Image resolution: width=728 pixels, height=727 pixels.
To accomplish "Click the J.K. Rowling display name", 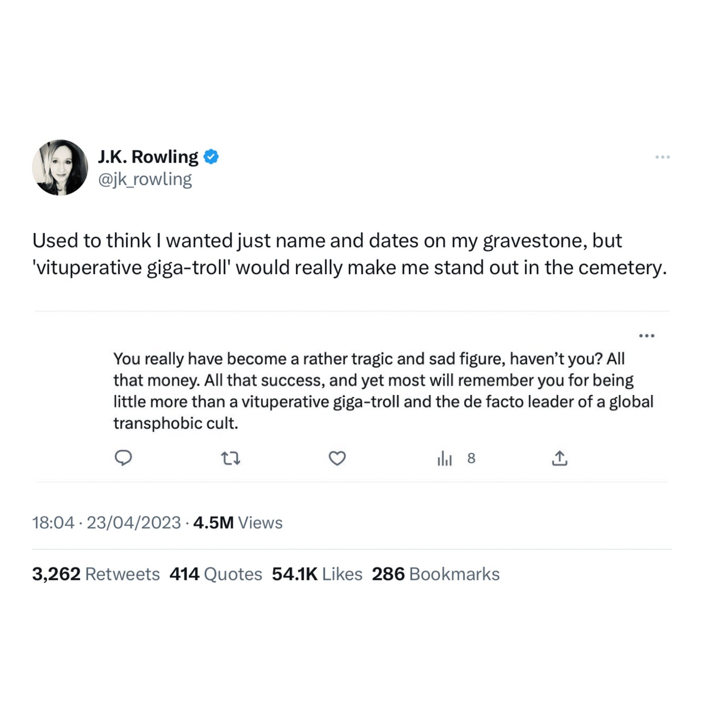I will coord(148,157).
